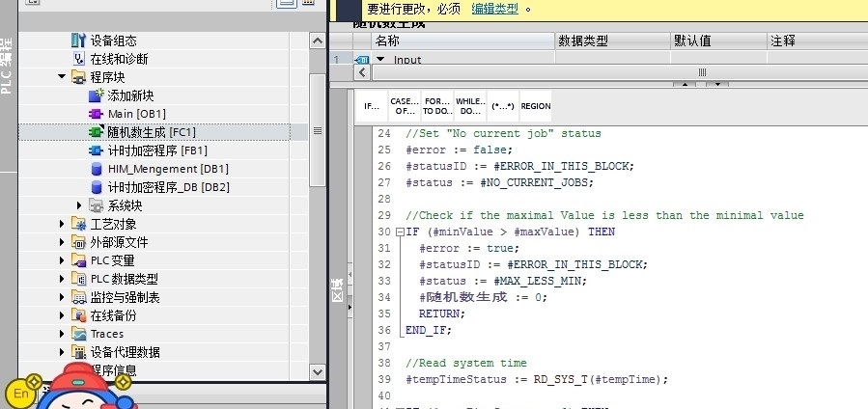
Task: Click the En input method indicator
Action: click(21, 393)
